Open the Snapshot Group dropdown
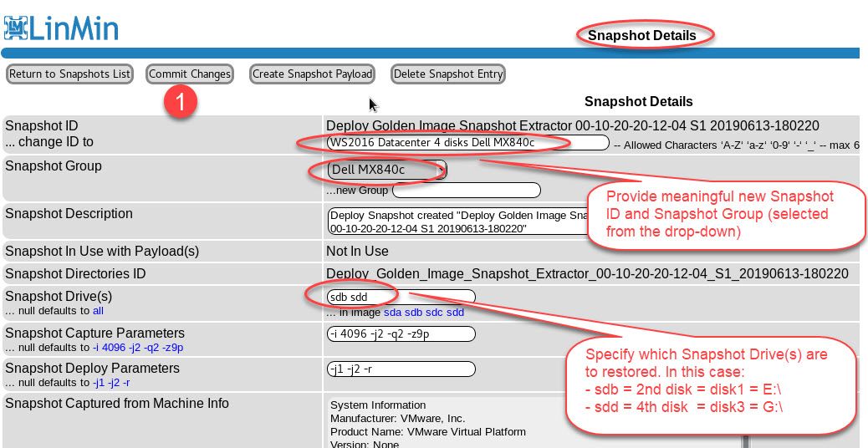 (386, 171)
